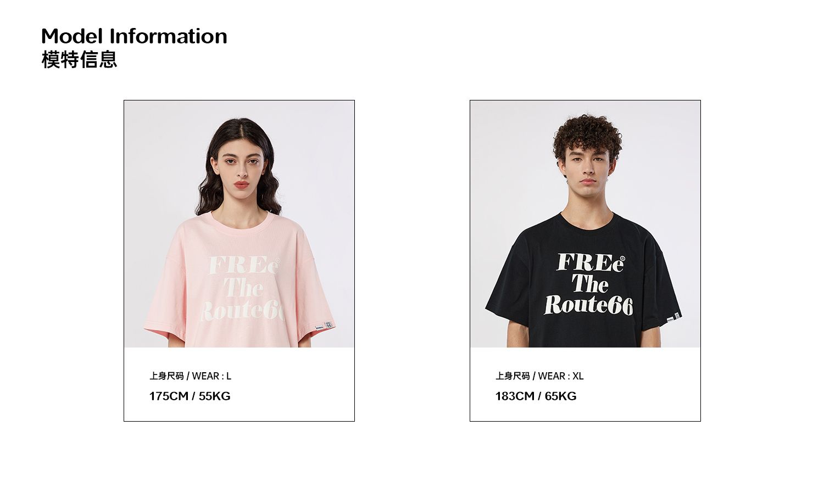Click the Model Information heading
The height and width of the screenshot is (504, 824).
pyautogui.click(x=134, y=36)
